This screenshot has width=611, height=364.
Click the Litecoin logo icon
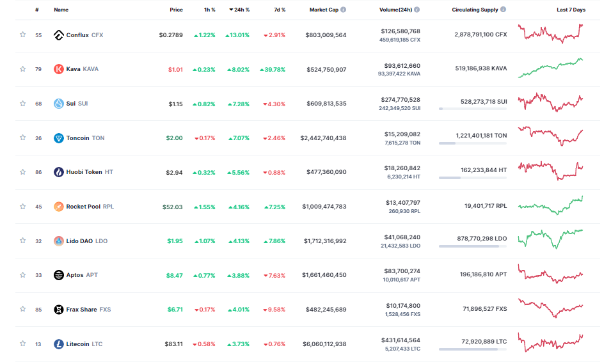[x=58, y=344]
